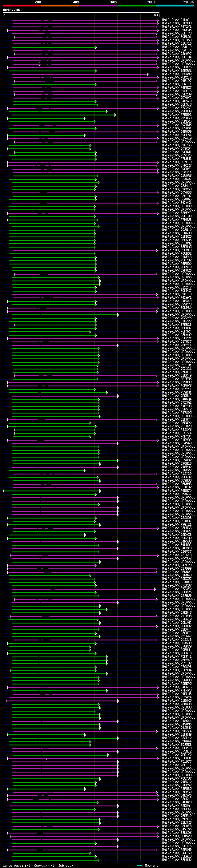Select the UniRef100_C3JL19 label
The width and height of the screenshot is (197, 868).
pyautogui.click(x=177, y=47)
